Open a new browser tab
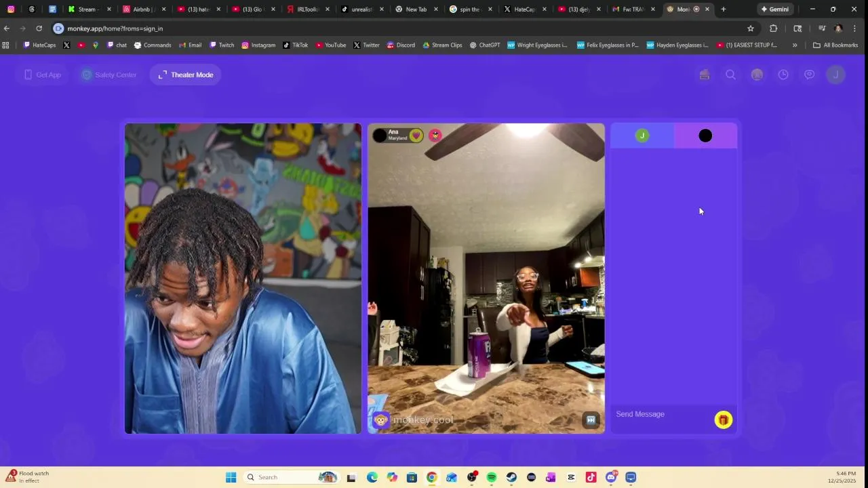 tap(724, 9)
